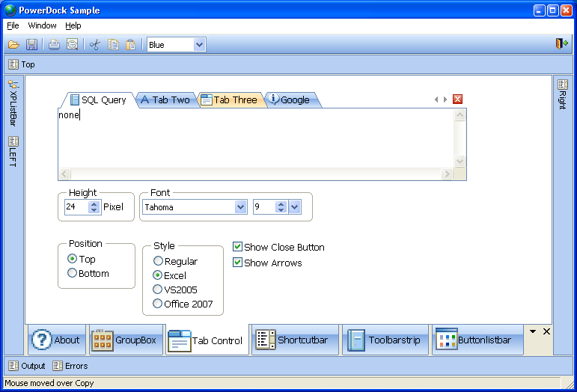Expand the Tahoma font dropdown
This screenshot has height=392, width=577.
[241, 207]
